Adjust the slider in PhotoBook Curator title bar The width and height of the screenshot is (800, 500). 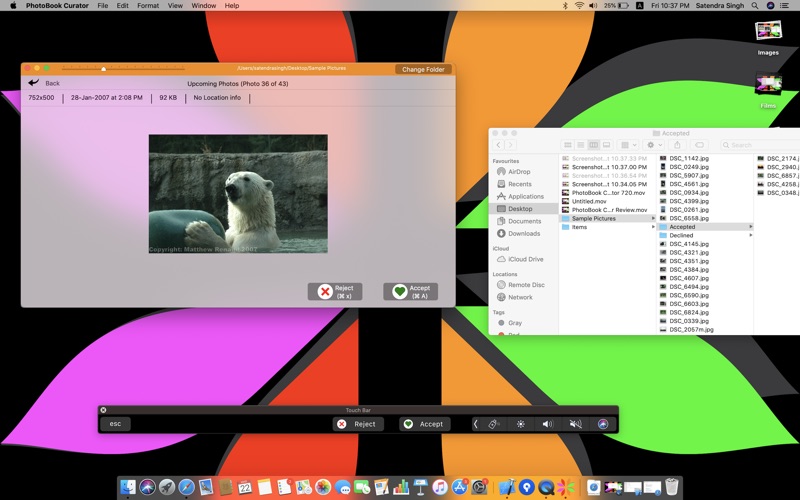click(104, 68)
